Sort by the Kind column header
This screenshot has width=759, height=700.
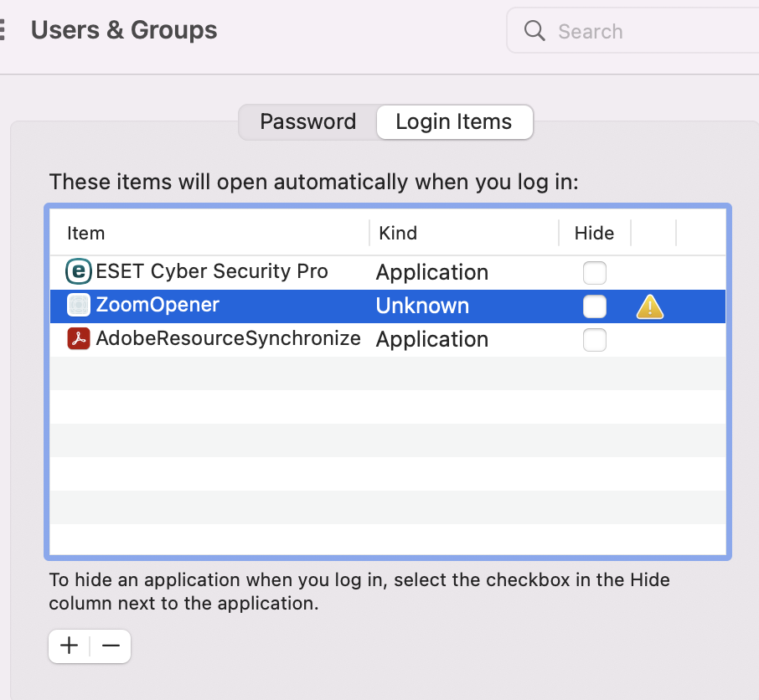[398, 233]
